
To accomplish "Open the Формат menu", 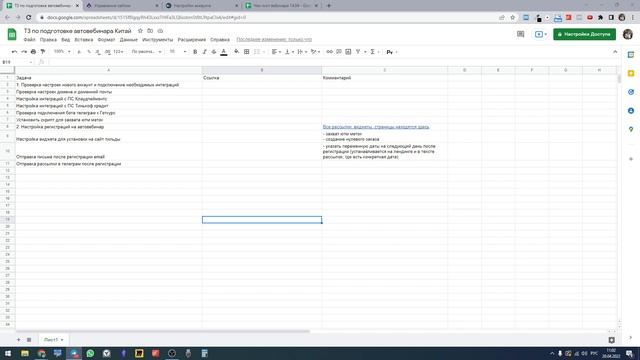I will 106,40.
